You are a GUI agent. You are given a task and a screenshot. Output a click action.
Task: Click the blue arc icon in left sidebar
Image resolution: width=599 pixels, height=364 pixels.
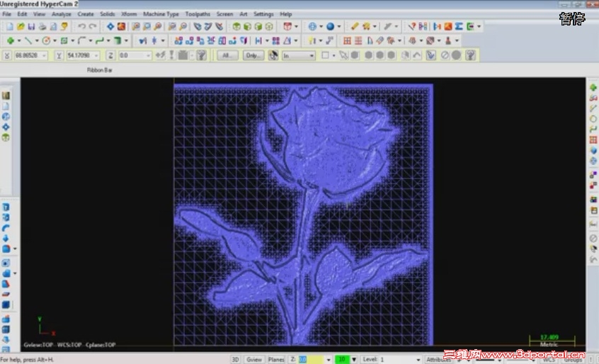point(6,228)
